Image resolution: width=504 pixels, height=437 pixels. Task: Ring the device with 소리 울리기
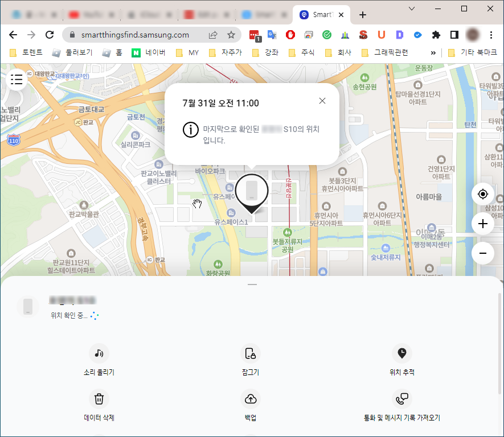point(99,360)
